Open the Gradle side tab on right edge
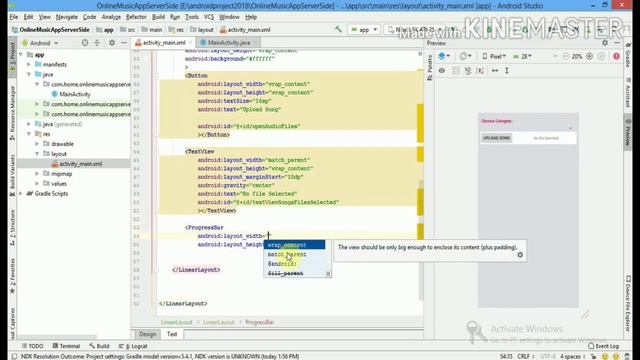640x360 pixels. [628, 55]
